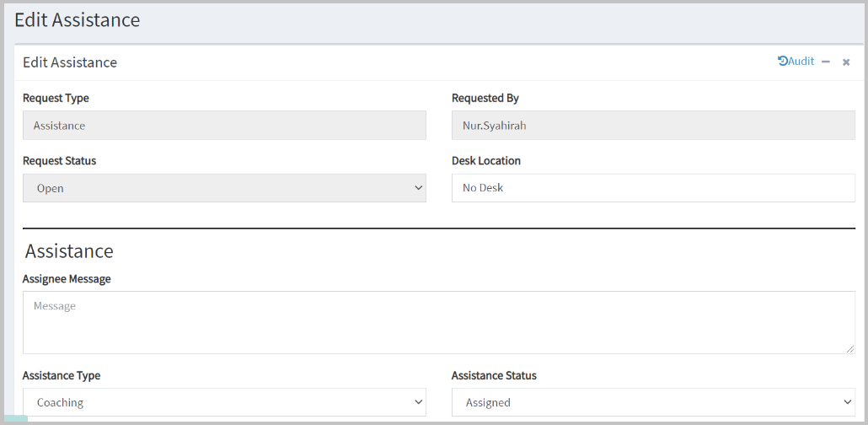Click the Desk Location label

[486, 161]
